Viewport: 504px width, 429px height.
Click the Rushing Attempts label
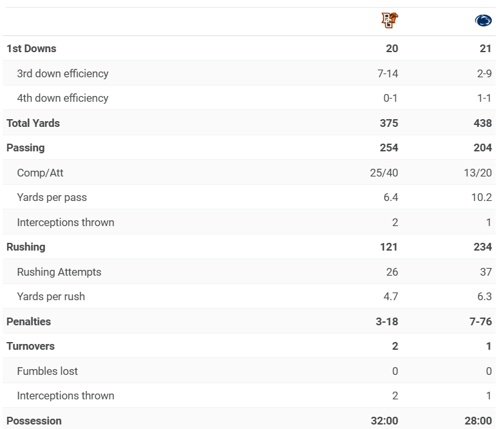point(59,272)
